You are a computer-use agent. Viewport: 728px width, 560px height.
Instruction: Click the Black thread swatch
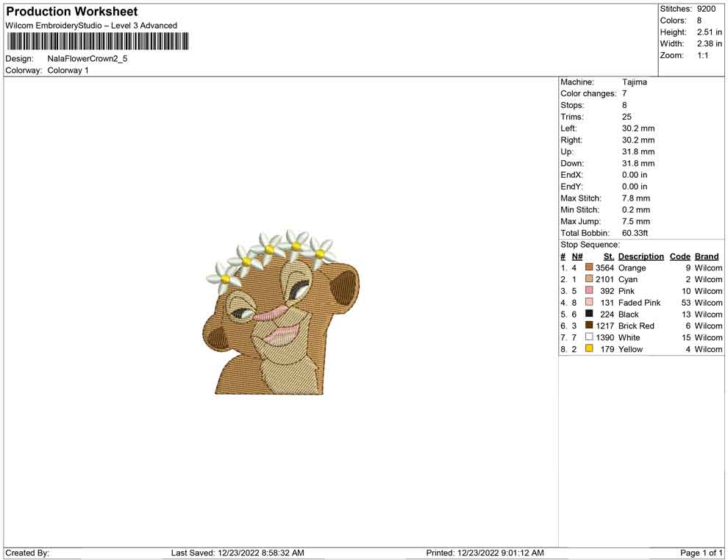tap(588, 314)
